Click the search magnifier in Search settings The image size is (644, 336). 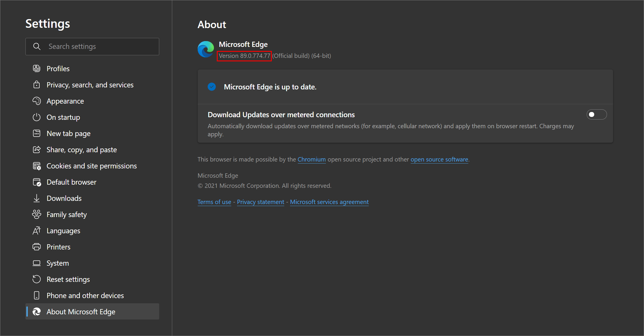(x=37, y=46)
